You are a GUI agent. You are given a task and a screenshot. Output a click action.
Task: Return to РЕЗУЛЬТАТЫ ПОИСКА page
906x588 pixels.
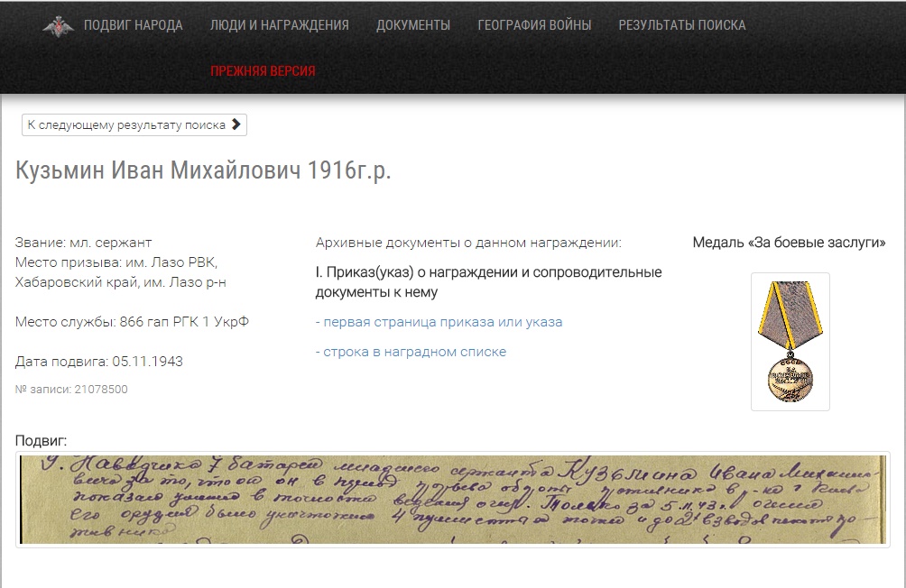point(681,25)
